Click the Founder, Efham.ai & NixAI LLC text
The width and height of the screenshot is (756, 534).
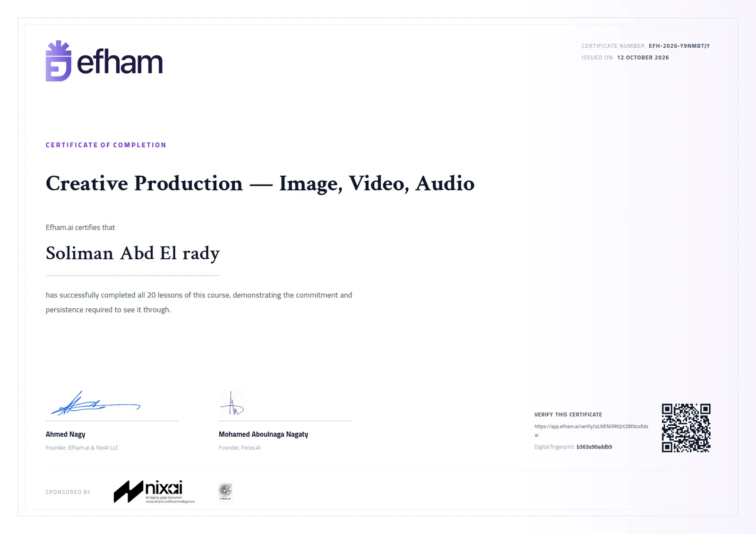[82, 448]
